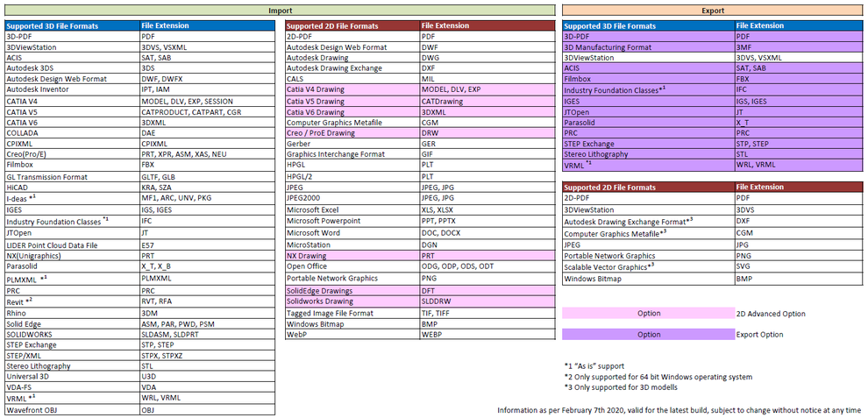This screenshot has height=418, width=868.
Task: Click the orange Export banner header
Action: (x=713, y=11)
